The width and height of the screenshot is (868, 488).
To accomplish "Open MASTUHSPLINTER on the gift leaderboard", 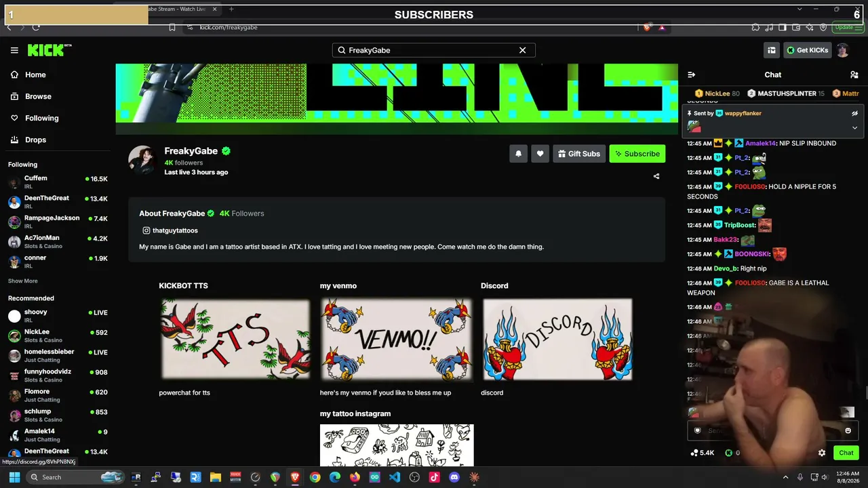I will pos(786,94).
